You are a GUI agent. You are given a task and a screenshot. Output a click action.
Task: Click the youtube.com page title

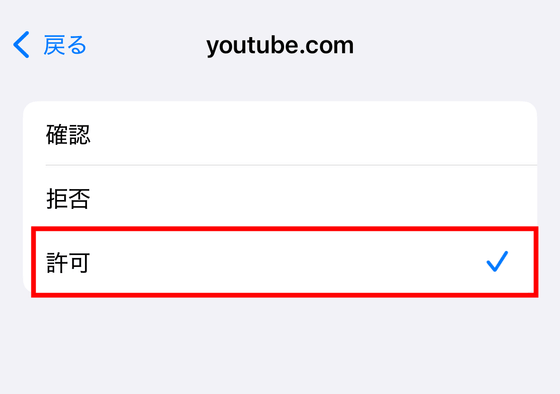point(280,45)
